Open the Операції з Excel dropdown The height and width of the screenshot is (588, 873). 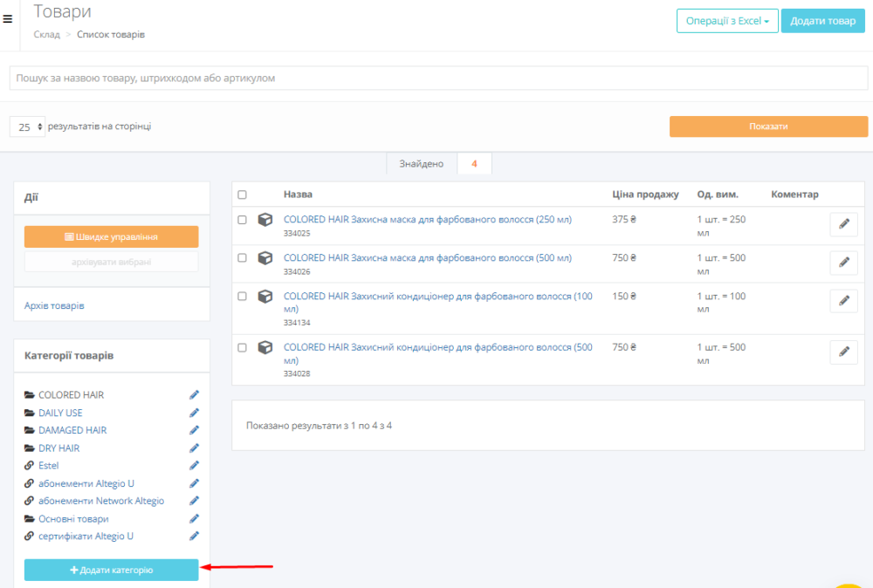click(x=726, y=21)
